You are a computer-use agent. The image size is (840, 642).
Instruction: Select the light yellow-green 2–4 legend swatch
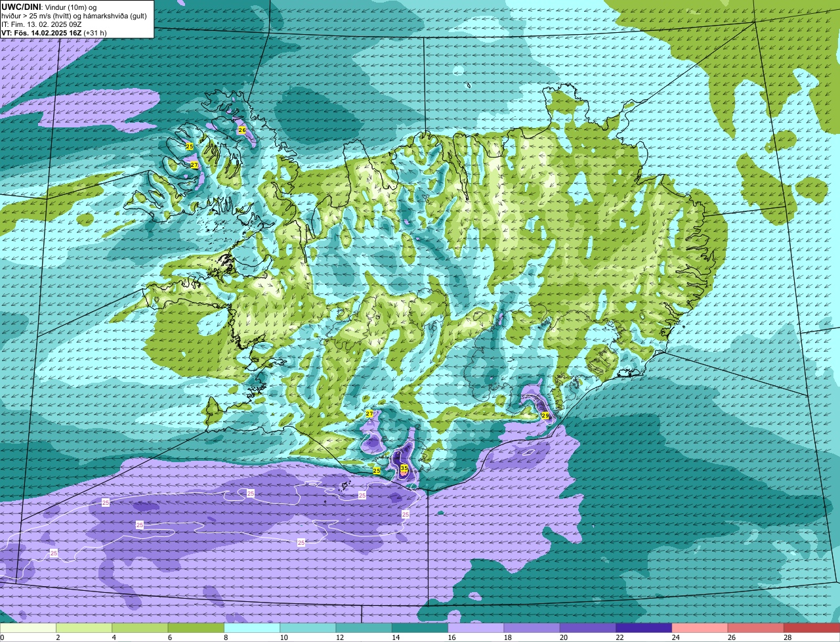(x=84, y=628)
